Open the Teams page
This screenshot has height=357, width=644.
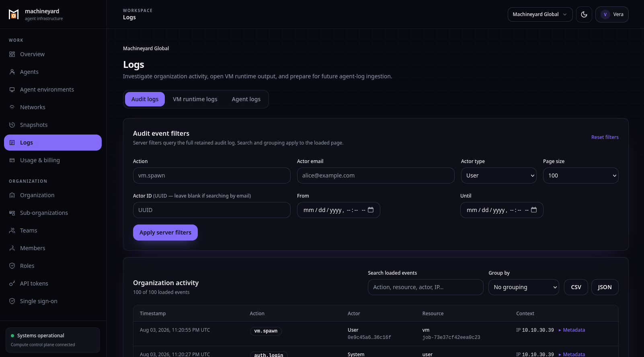pos(53,231)
